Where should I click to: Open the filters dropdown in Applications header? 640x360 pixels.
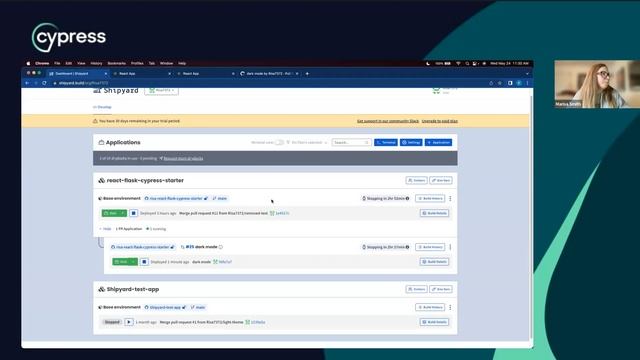[307, 142]
